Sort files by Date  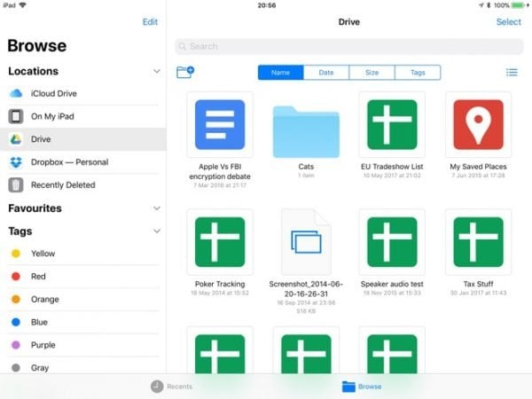coord(326,73)
